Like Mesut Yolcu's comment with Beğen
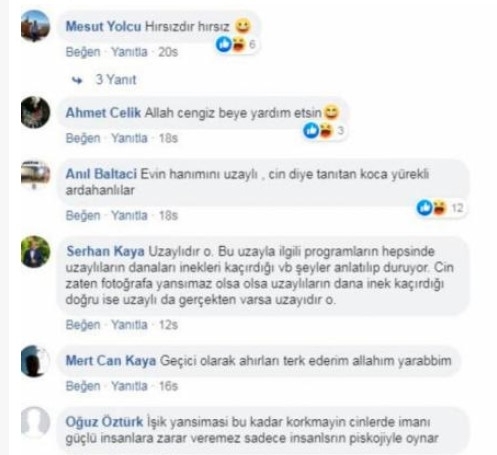 click(x=83, y=52)
